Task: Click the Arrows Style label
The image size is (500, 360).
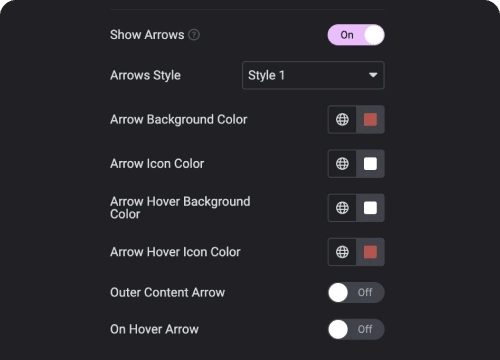Action: point(145,75)
